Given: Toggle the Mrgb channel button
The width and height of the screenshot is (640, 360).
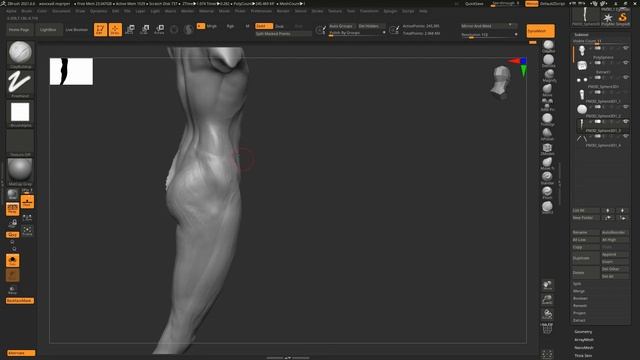Looking at the screenshot, I should coord(212,26).
